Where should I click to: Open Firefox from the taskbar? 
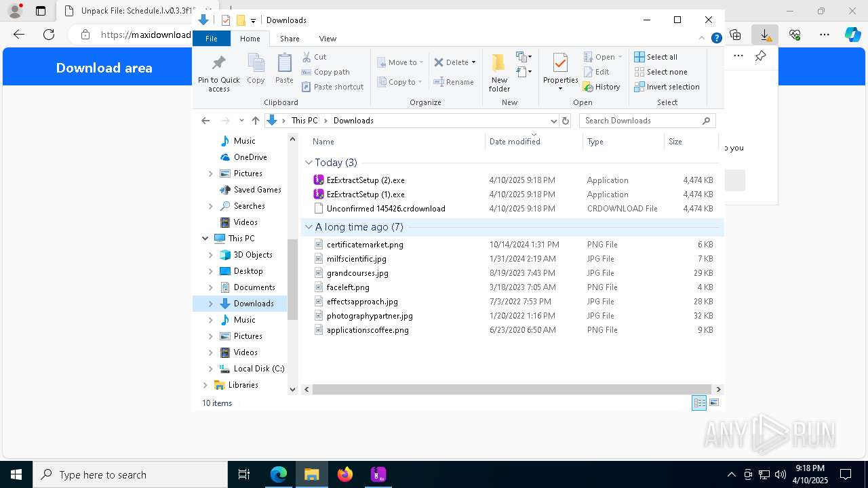click(x=345, y=474)
